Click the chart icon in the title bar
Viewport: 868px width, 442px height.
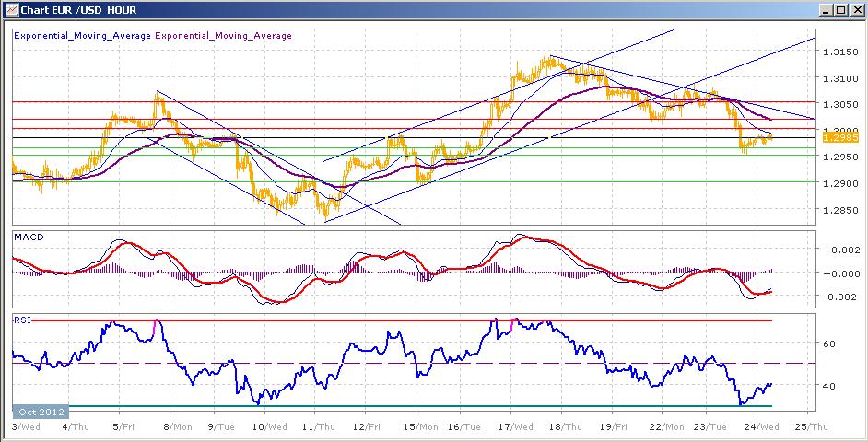pyautogui.click(x=10, y=10)
